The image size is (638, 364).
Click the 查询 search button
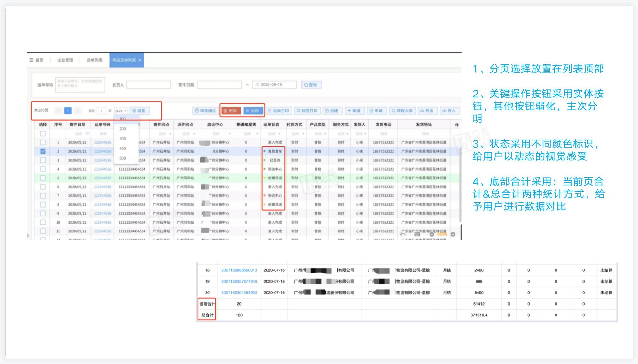311,85
